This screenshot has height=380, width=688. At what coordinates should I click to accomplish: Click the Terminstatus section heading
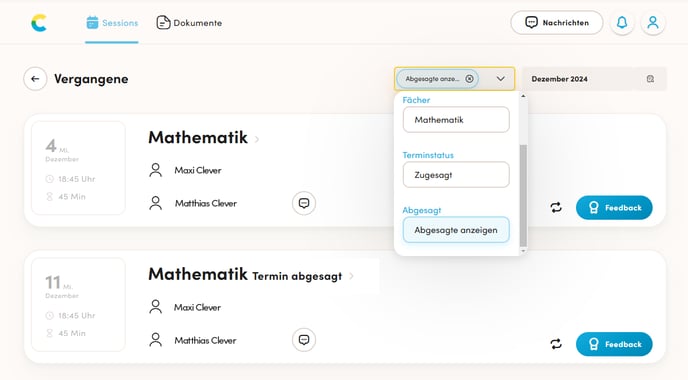pos(428,155)
